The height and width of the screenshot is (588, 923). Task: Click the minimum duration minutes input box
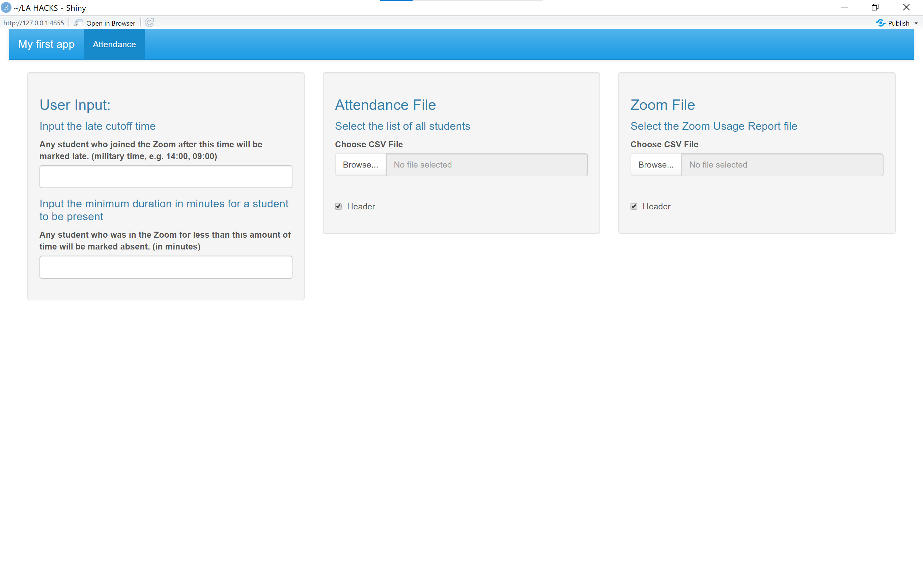[166, 267]
